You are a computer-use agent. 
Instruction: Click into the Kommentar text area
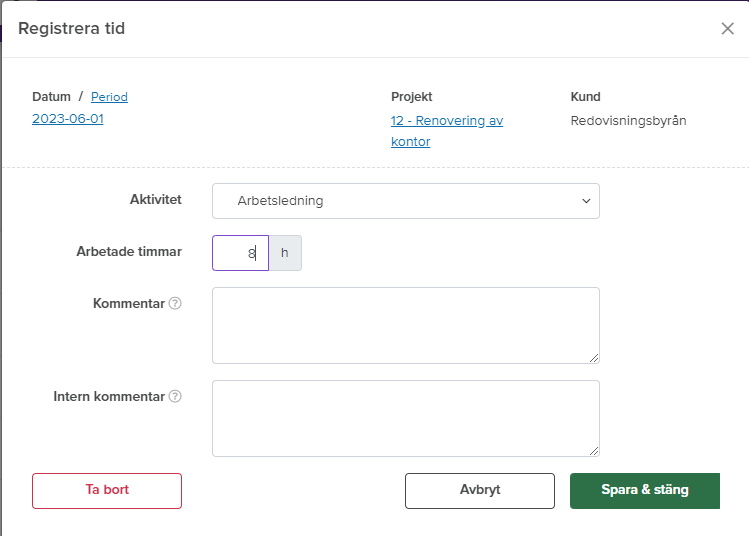(406, 325)
